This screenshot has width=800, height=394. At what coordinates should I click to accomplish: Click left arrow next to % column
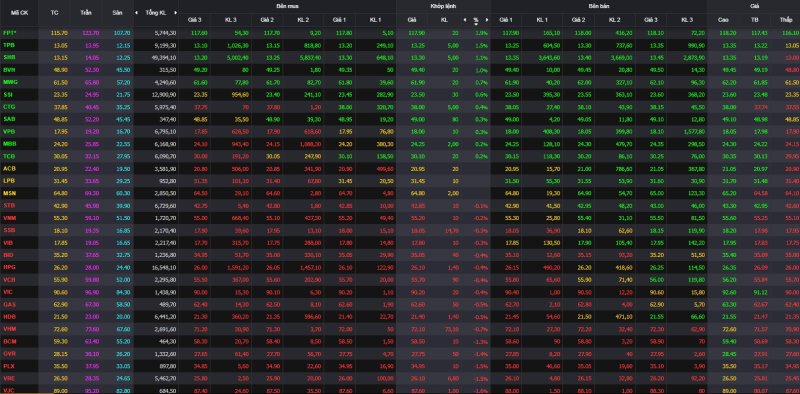(465, 20)
